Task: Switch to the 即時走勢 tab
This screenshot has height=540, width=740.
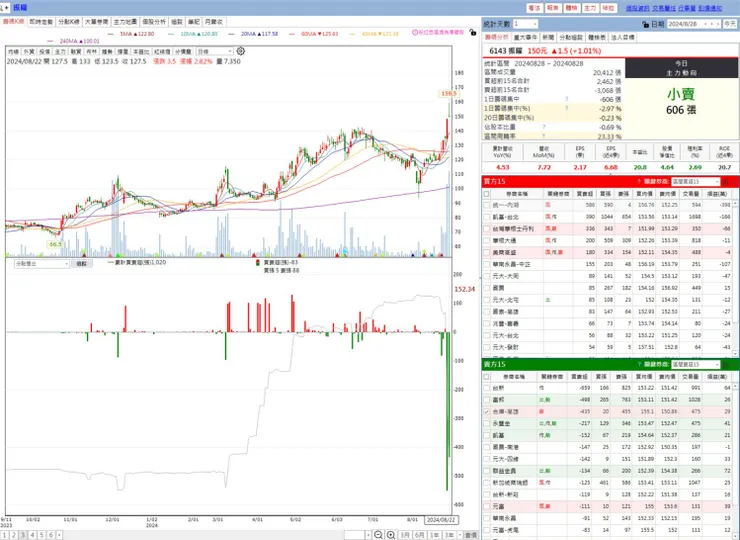Action: [41, 22]
